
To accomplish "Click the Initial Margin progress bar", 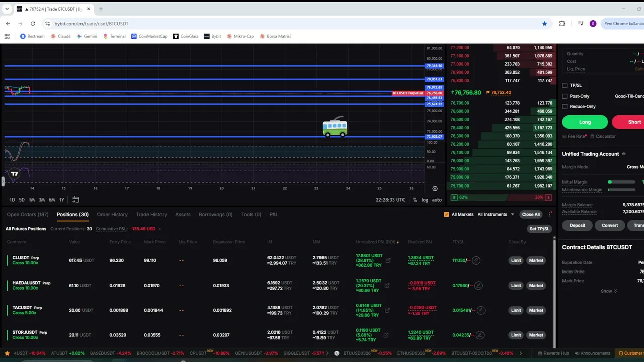I will (x=621, y=182).
